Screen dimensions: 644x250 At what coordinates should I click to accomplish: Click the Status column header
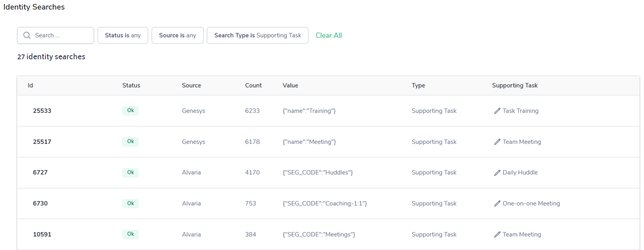point(131,85)
